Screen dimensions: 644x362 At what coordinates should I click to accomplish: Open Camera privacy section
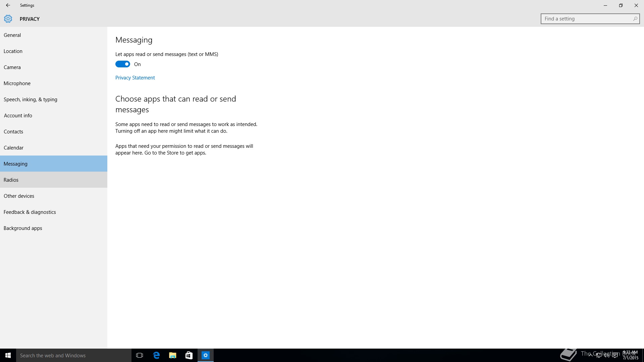click(x=12, y=67)
